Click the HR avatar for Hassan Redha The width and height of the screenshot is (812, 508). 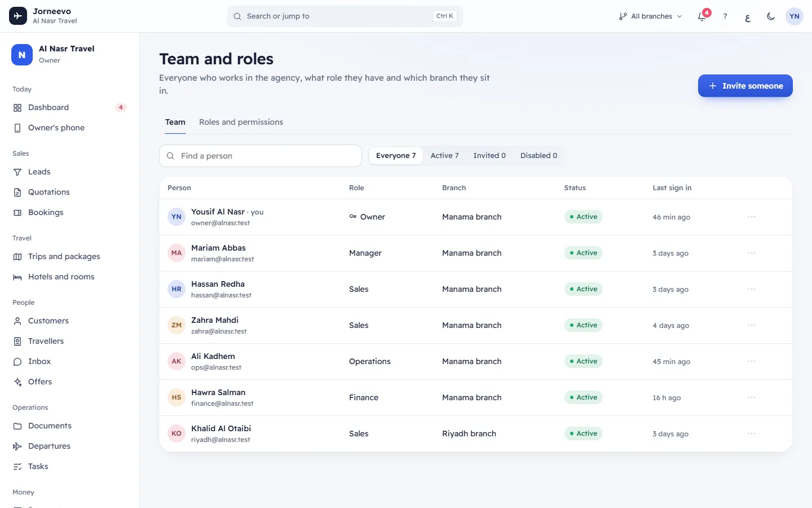click(176, 289)
